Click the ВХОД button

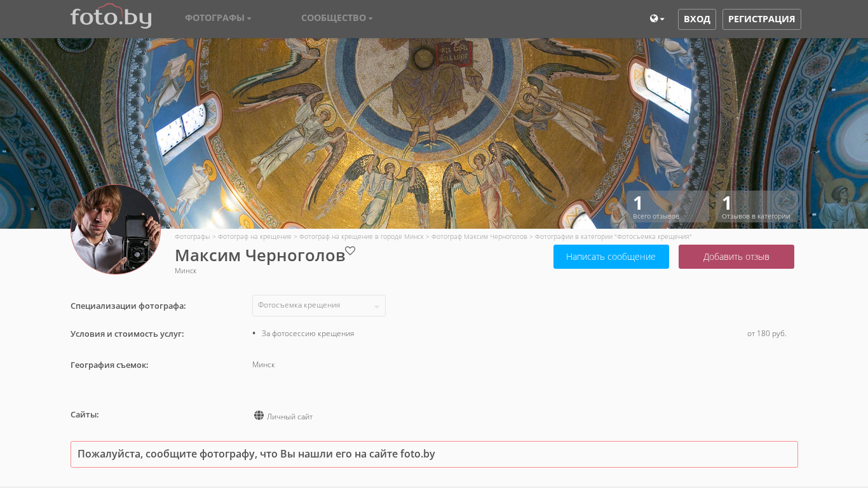tap(697, 19)
